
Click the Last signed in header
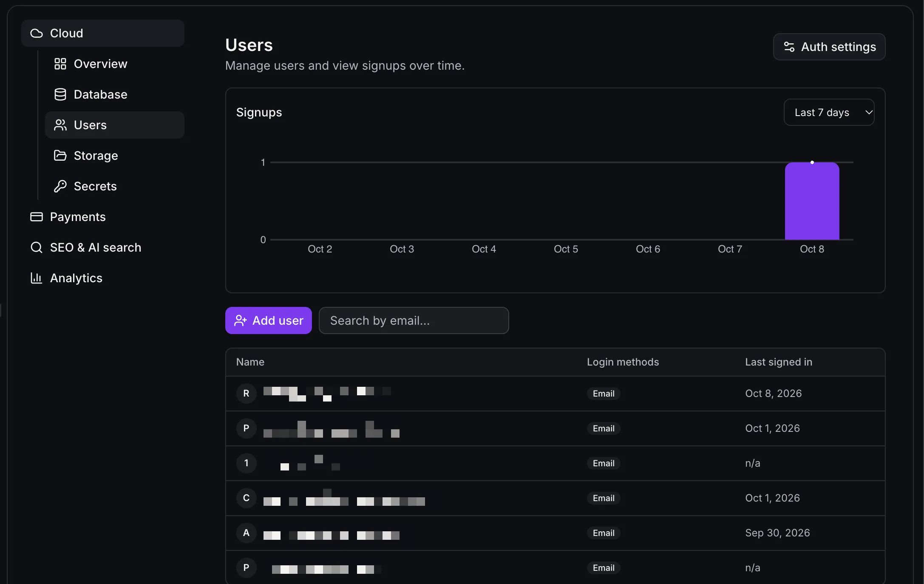779,362
